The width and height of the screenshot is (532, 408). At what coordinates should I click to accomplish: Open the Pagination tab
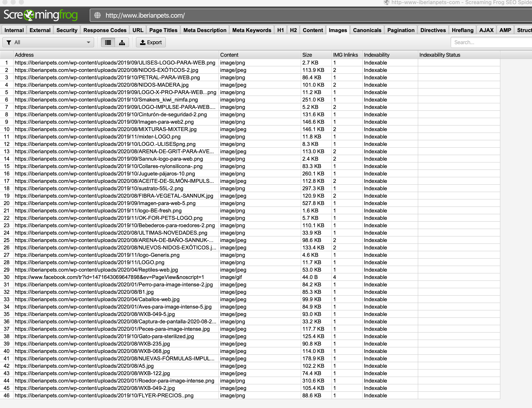(x=401, y=30)
